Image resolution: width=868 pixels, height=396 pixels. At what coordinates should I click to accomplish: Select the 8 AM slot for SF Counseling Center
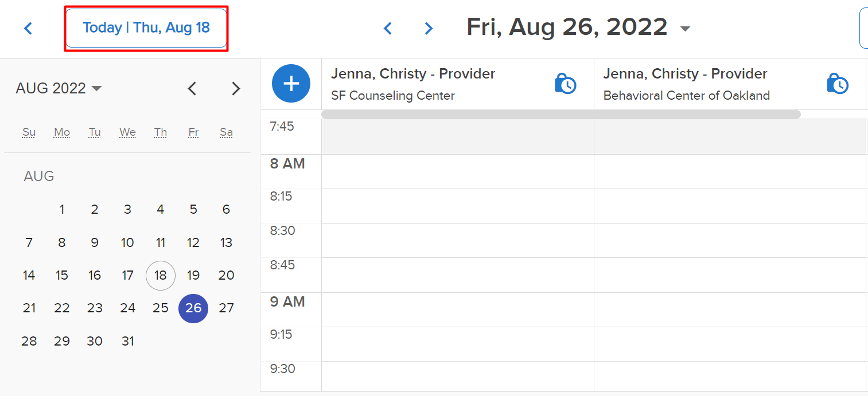pyautogui.click(x=458, y=171)
